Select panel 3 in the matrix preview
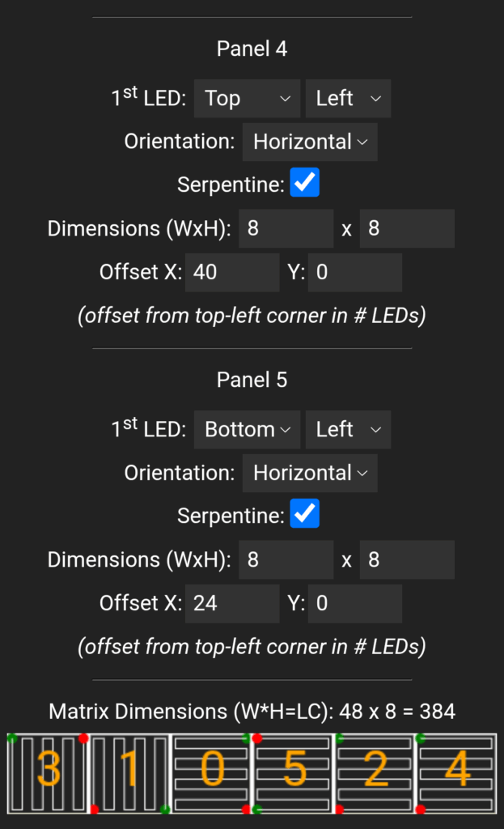This screenshot has height=829, width=504. click(x=48, y=773)
